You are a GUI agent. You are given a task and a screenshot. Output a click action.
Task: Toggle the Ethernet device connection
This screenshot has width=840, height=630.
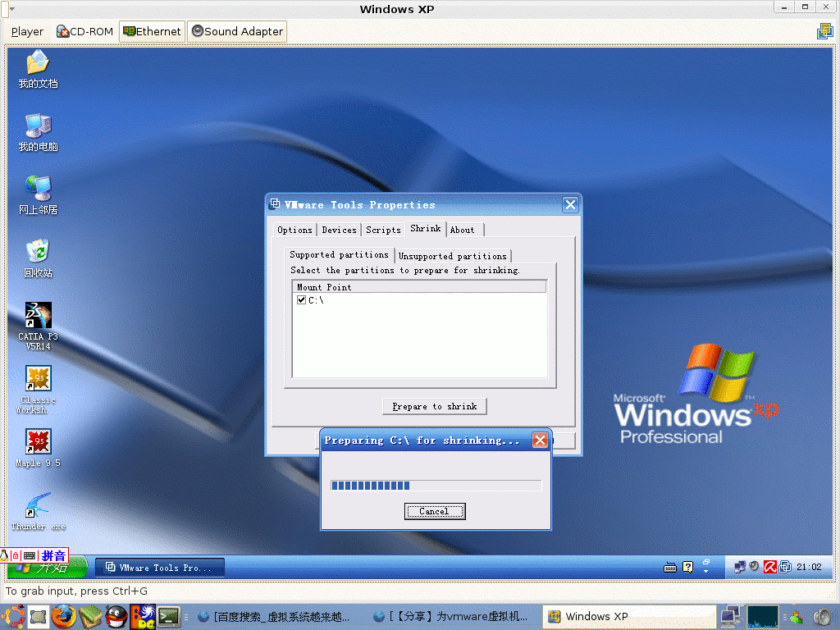[x=152, y=32]
